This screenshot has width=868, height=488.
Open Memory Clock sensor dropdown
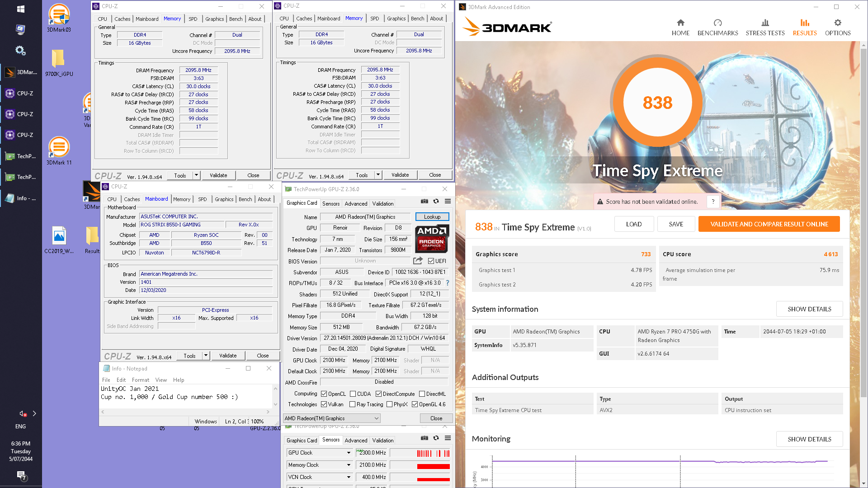click(349, 465)
